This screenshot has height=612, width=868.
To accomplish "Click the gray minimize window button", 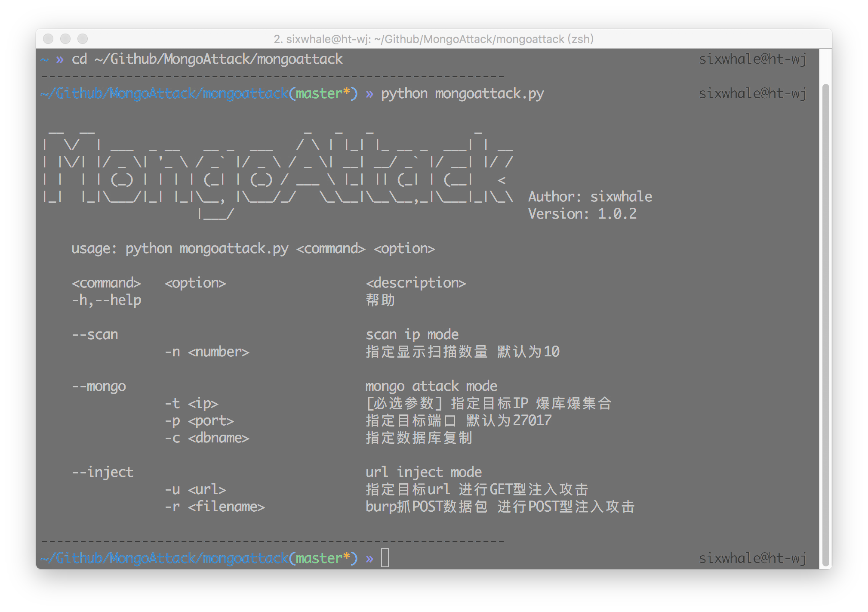I will [65, 39].
